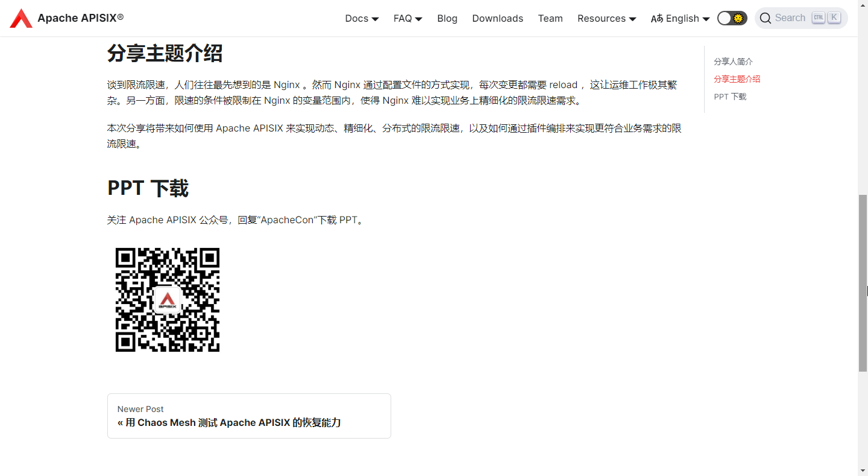
Task: Jump to PPT 下载 section in sidebar
Action: (730, 97)
